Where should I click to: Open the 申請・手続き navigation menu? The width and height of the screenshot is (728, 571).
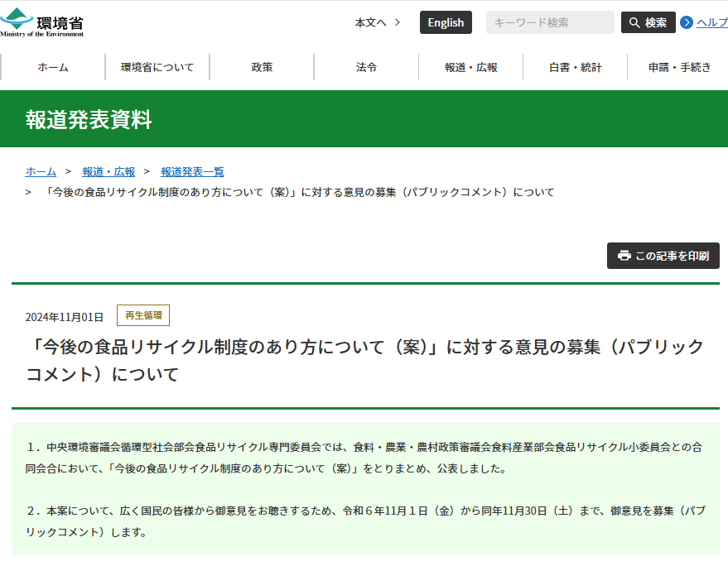coord(679,66)
